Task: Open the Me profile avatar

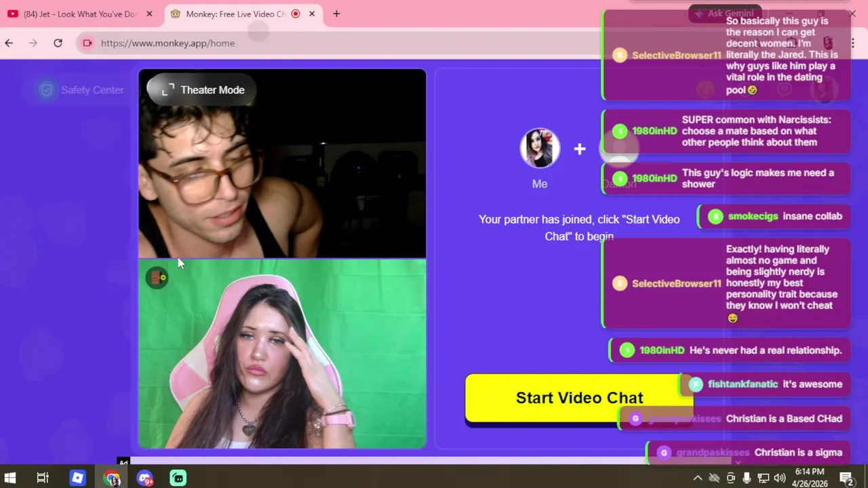Action: (540, 148)
